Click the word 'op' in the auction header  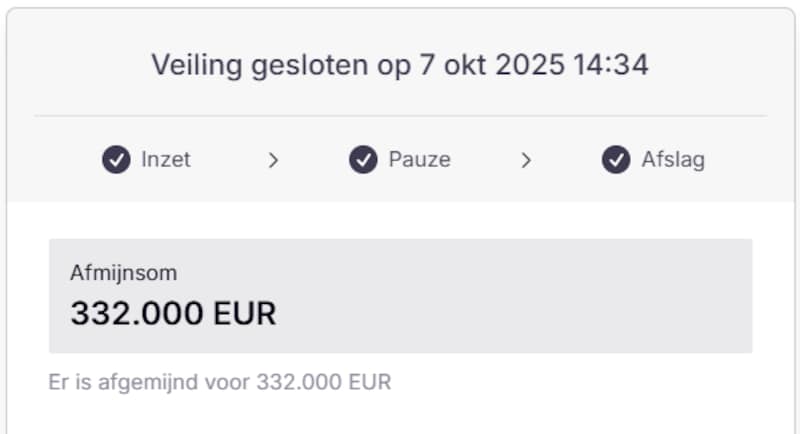click(x=389, y=68)
